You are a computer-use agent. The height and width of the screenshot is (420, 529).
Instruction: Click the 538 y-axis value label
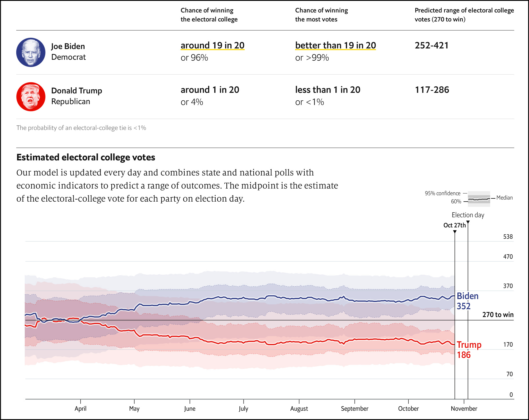[x=508, y=237]
